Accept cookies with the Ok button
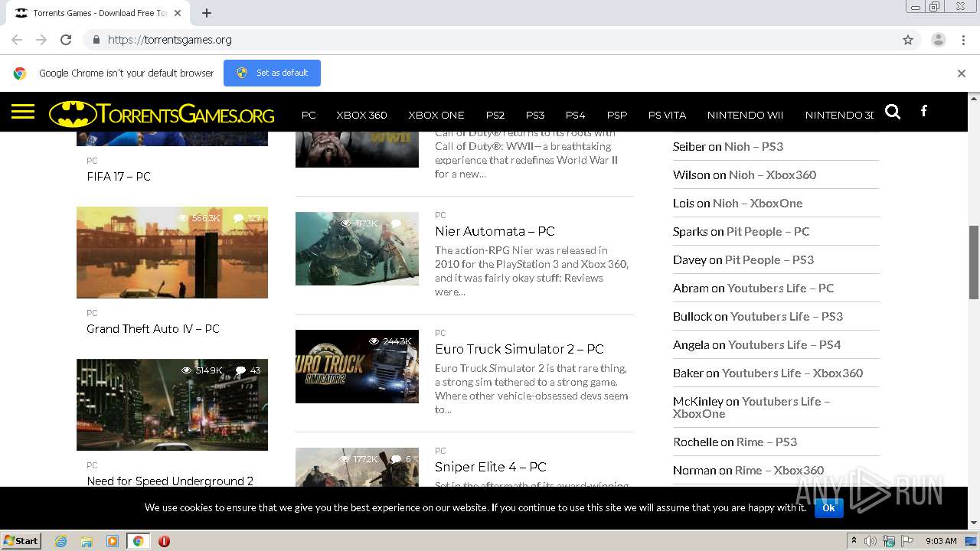The image size is (980, 551). point(828,507)
